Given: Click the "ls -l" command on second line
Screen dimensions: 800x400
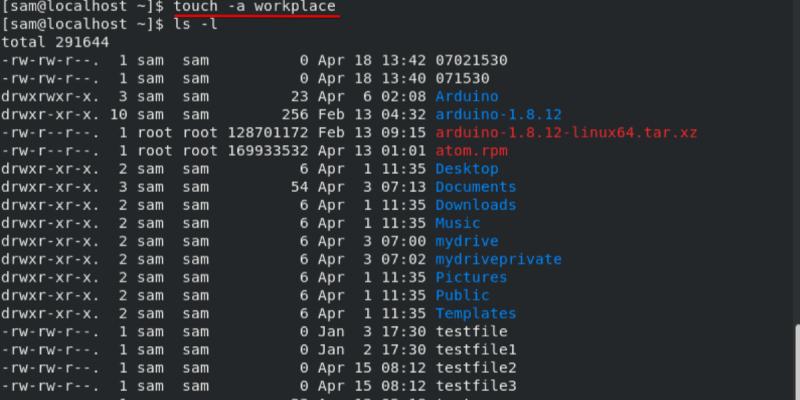Looking at the screenshot, I should coord(196,25).
